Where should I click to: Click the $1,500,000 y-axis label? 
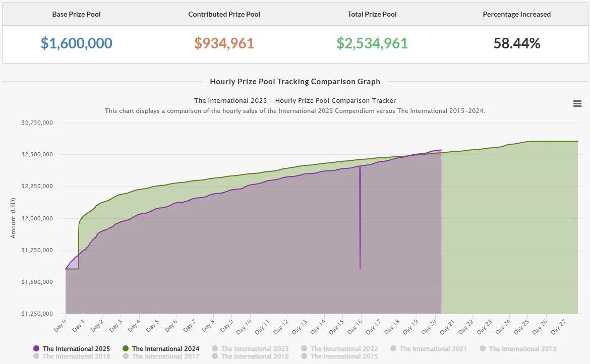coord(37,282)
